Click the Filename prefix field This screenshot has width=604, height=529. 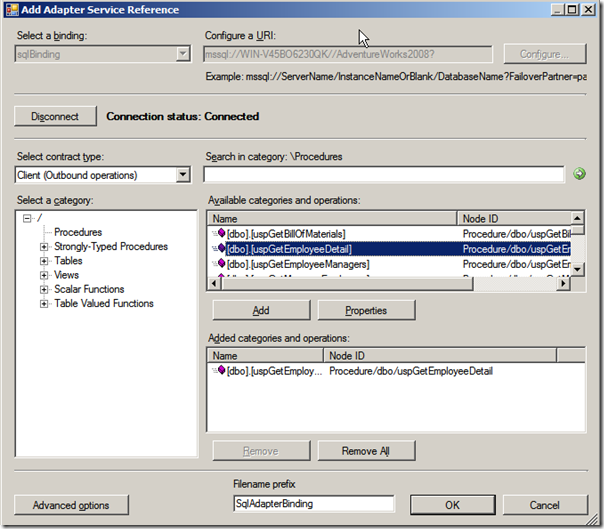tap(314, 504)
